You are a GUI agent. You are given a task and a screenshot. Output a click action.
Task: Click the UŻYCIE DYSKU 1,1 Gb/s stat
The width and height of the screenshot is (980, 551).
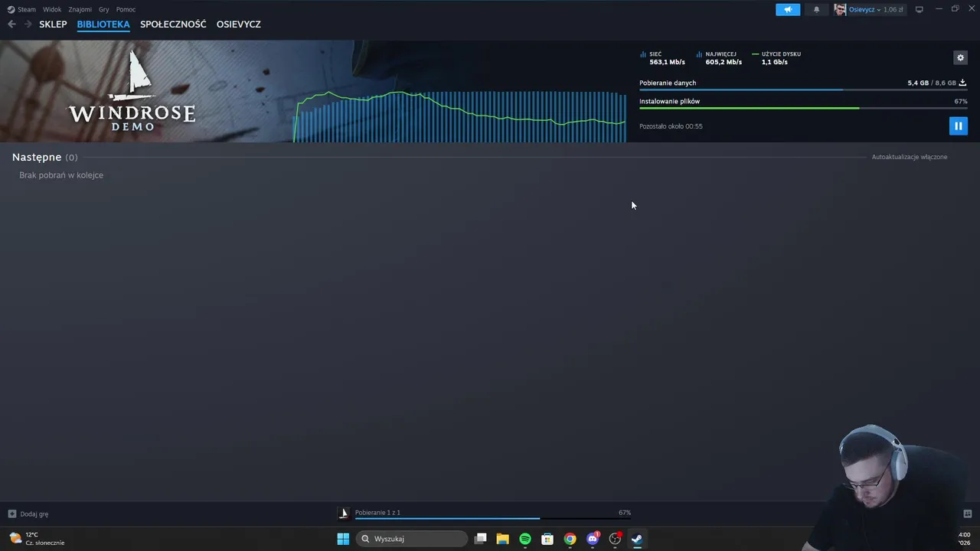point(776,58)
